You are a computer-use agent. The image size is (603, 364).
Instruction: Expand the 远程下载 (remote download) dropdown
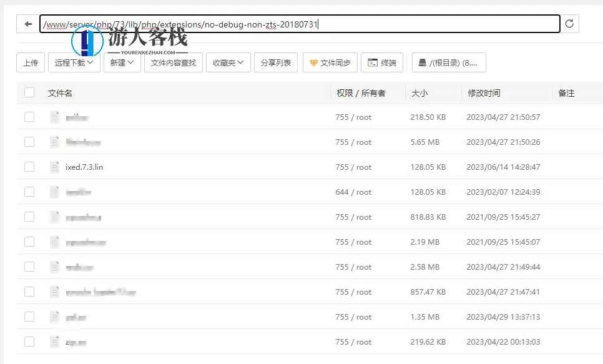click(74, 62)
